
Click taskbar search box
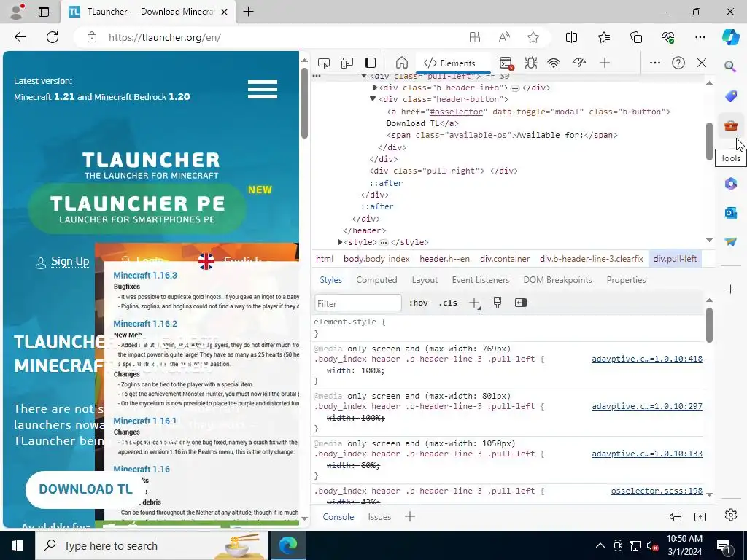tap(152, 545)
